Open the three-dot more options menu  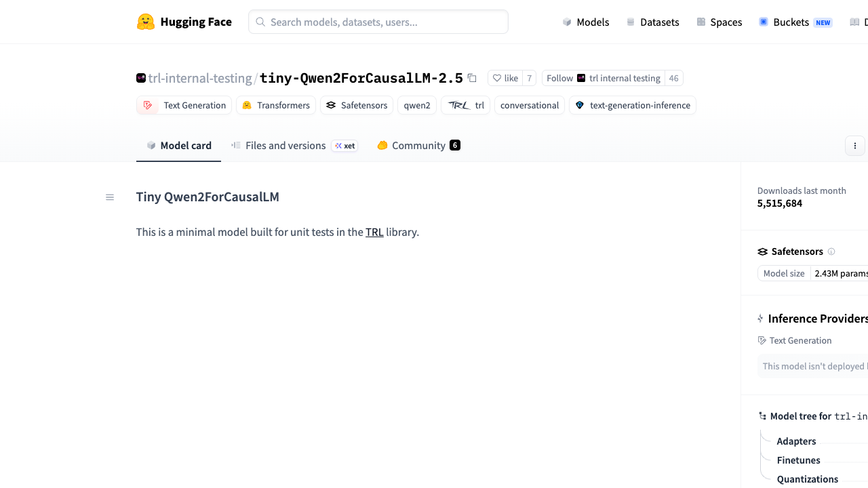(x=855, y=146)
